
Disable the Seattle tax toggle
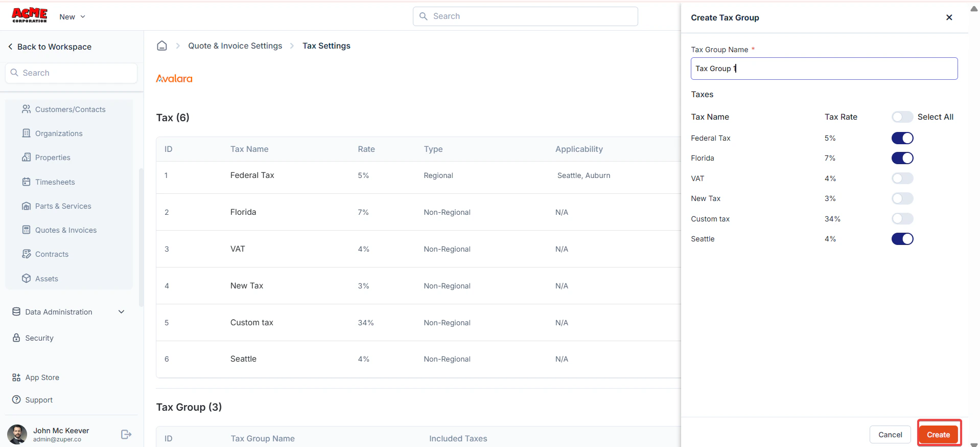[x=902, y=239]
